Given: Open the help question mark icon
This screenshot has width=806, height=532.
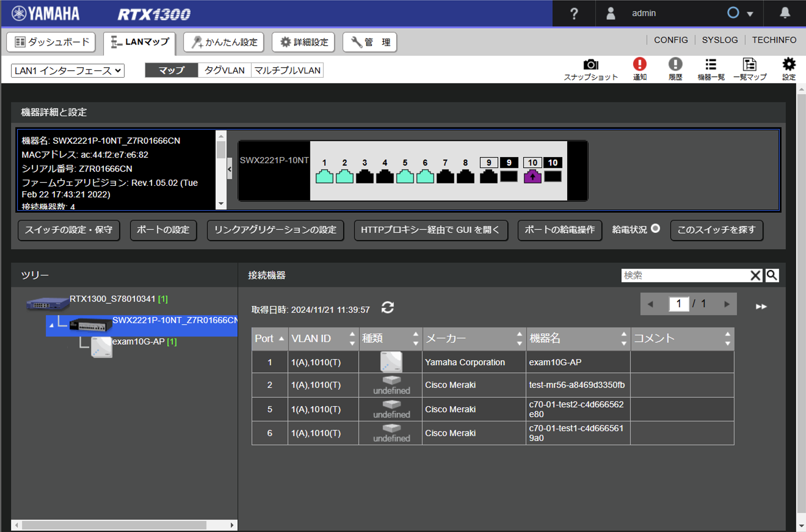Looking at the screenshot, I should (574, 14).
